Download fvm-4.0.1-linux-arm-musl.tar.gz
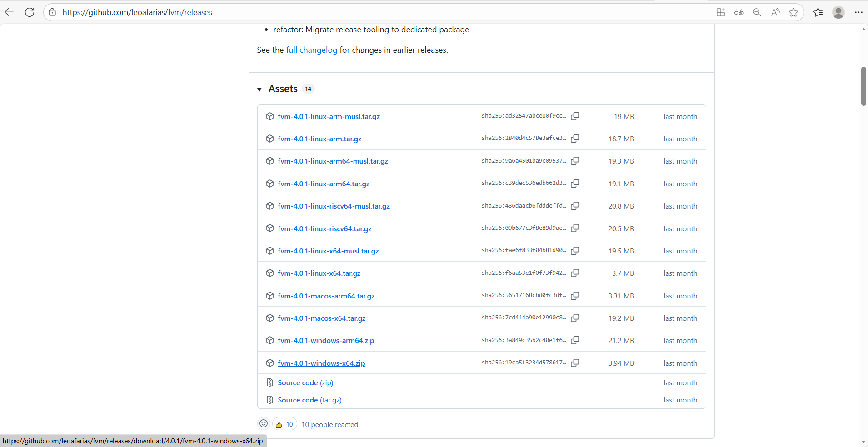 coord(329,117)
